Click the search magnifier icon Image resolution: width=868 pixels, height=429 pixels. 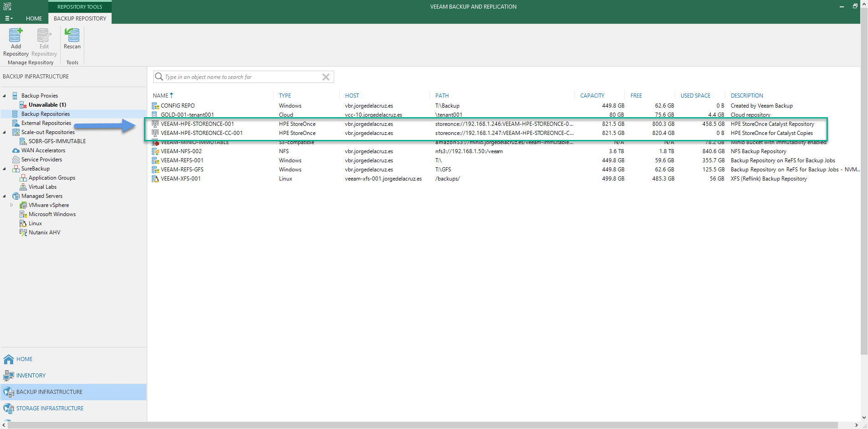159,77
